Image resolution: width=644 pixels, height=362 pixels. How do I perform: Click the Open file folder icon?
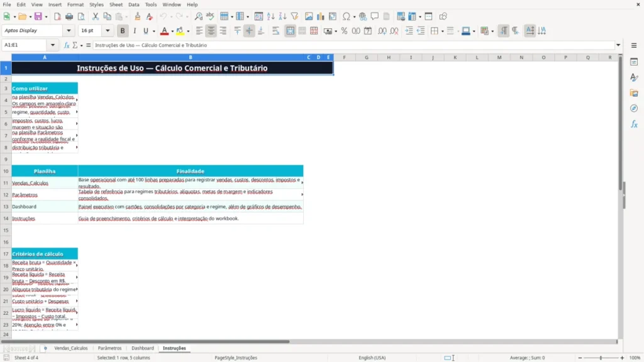(x=22, y=16)
